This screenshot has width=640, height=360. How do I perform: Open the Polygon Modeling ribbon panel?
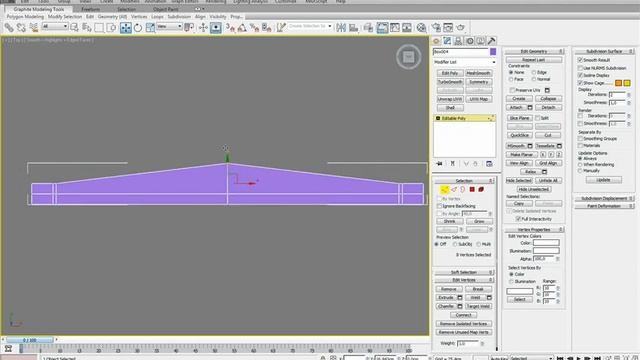pos(25,17)
